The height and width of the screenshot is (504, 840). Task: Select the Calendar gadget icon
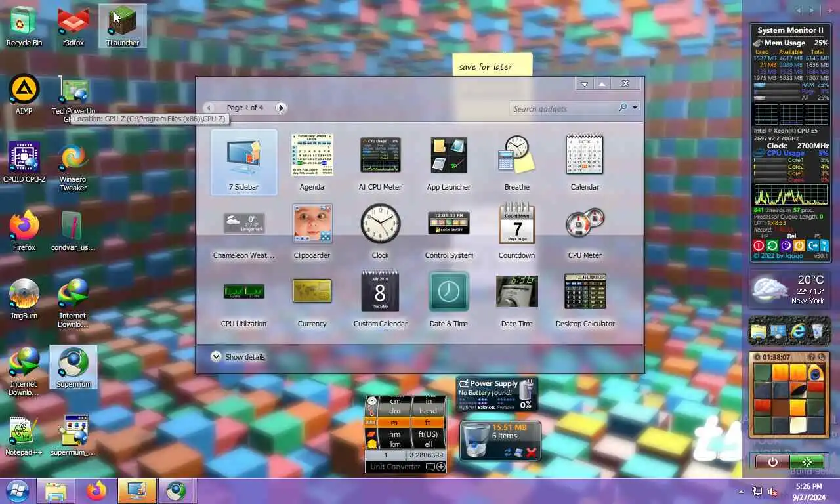(585, 155)
